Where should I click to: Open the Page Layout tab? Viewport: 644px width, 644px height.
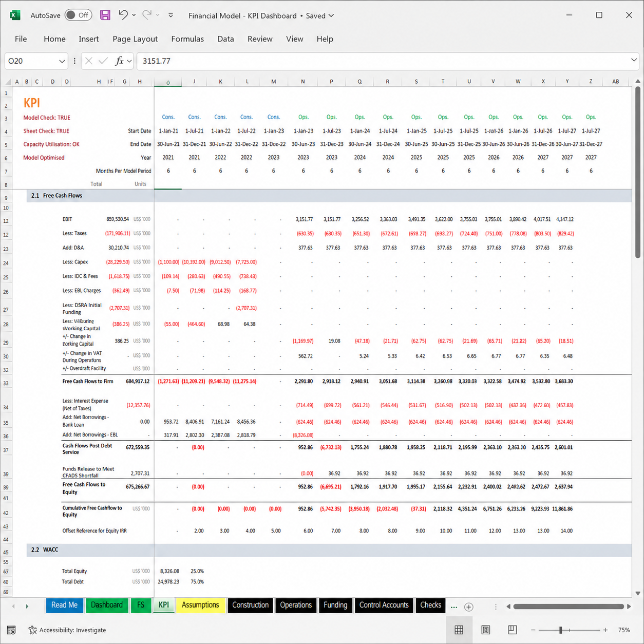(135, 39)
